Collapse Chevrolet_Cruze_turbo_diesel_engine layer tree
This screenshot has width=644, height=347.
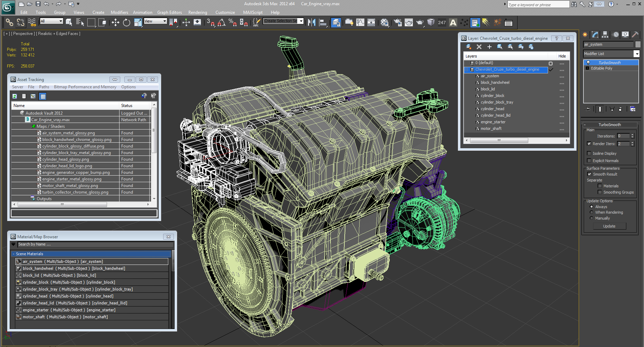coord(466,70)
